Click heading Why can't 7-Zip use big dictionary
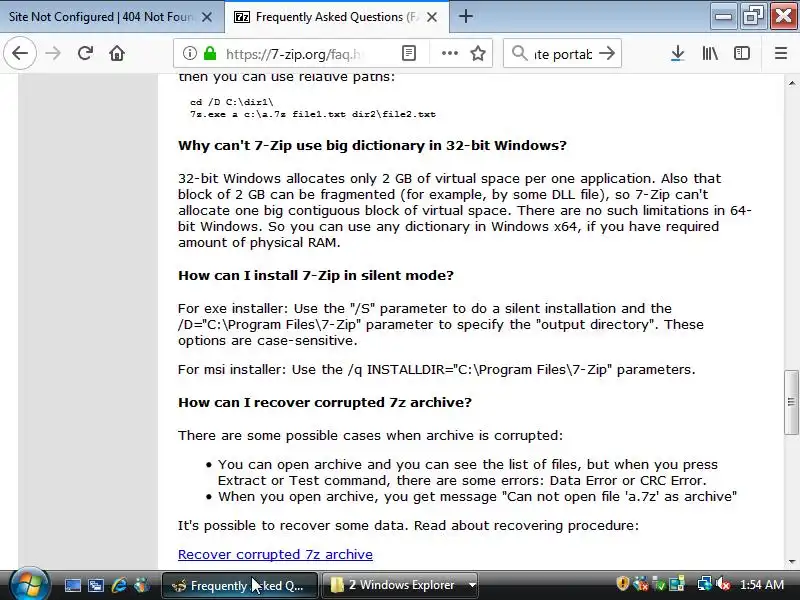 (x=372, y=145)
